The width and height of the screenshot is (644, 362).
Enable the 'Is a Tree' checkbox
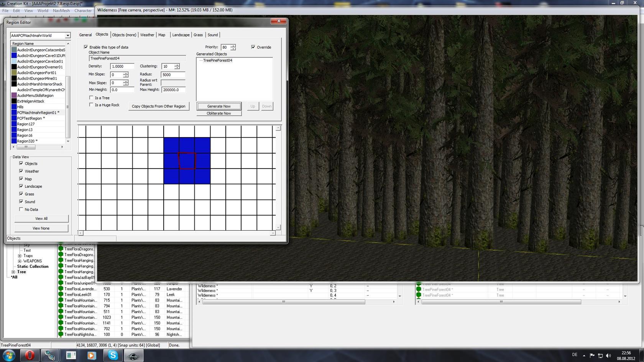coord(91,98)
